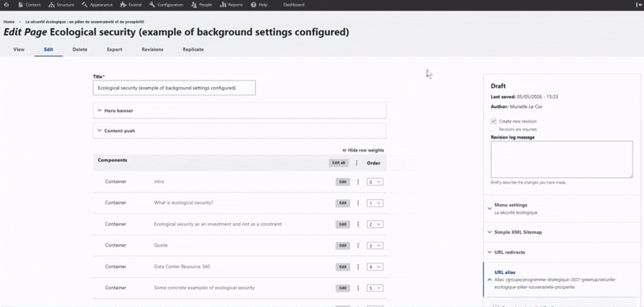Open the Reports admin menu
The height and width of the screenshot is (307, 644).
(231, 5)
